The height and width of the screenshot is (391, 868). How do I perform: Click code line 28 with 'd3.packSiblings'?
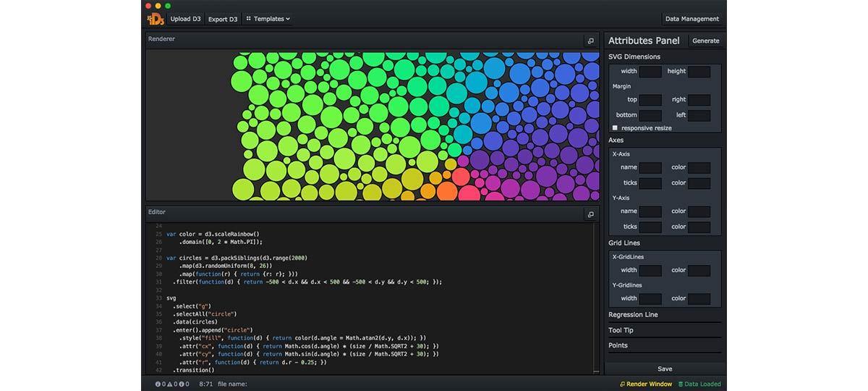coord(237,258)
